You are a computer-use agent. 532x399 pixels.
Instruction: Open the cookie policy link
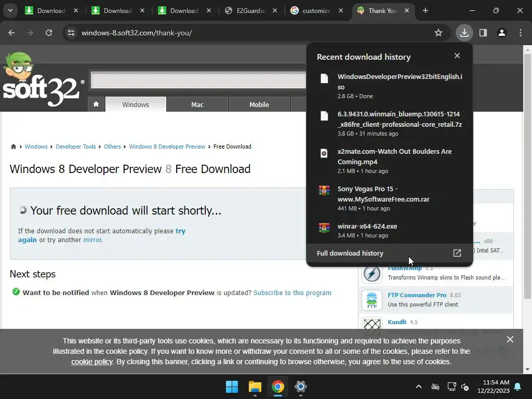click(91, 362)
